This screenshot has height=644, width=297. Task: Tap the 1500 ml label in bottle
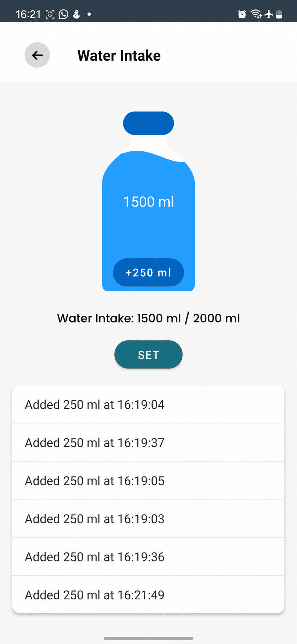pos(148,202)
